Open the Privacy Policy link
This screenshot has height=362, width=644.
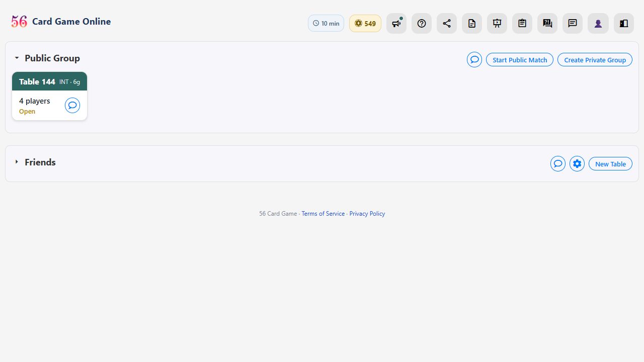(x=367, y=214)
